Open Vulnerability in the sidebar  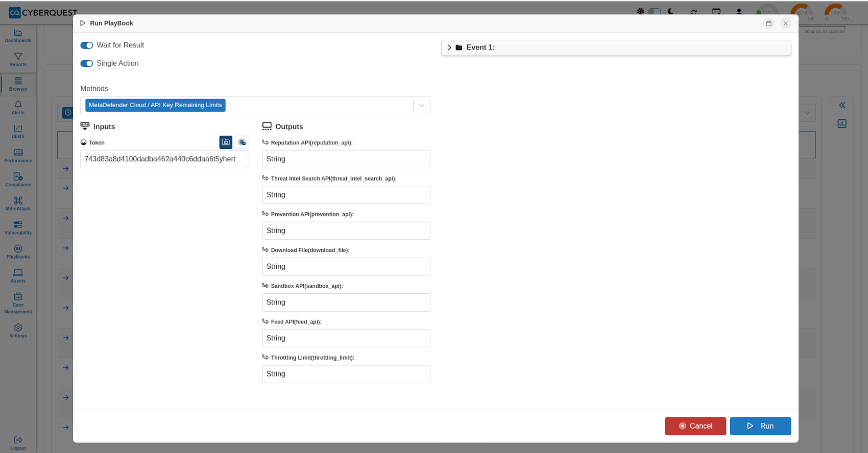pos(18,228)
